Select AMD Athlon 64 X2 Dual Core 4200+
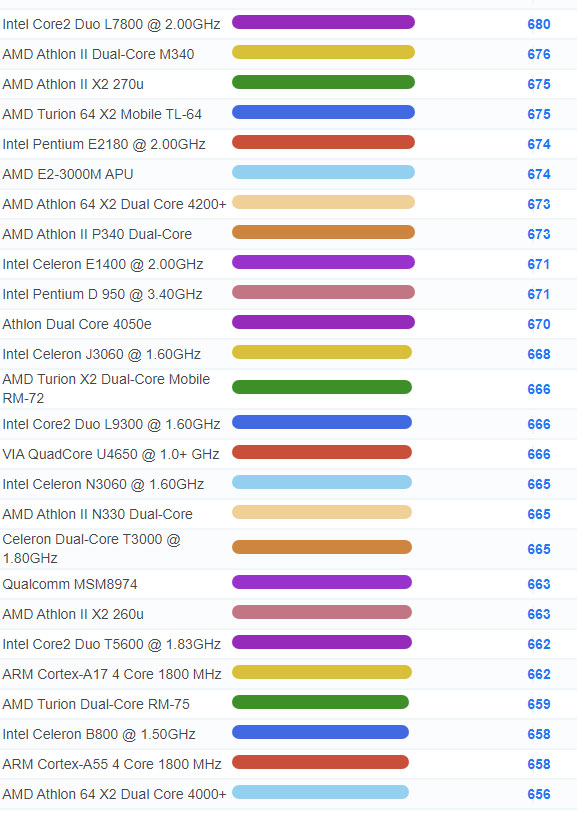 [115, 205]
